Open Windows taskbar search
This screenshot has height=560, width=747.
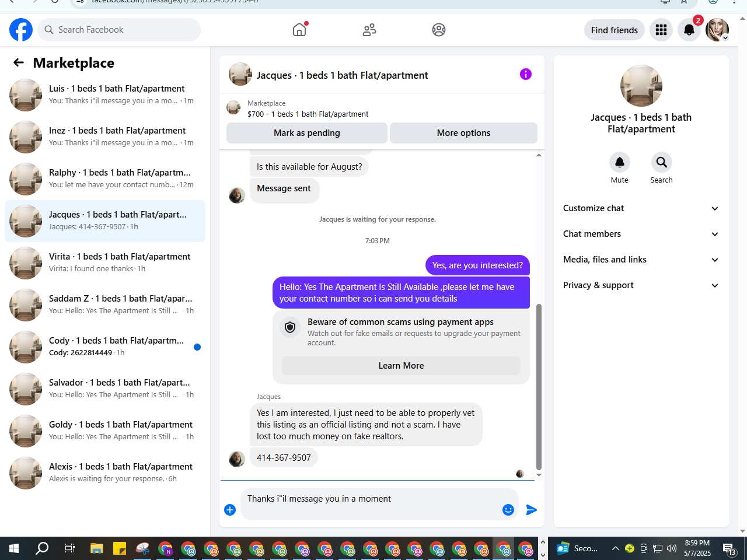[x=42, y=548]
